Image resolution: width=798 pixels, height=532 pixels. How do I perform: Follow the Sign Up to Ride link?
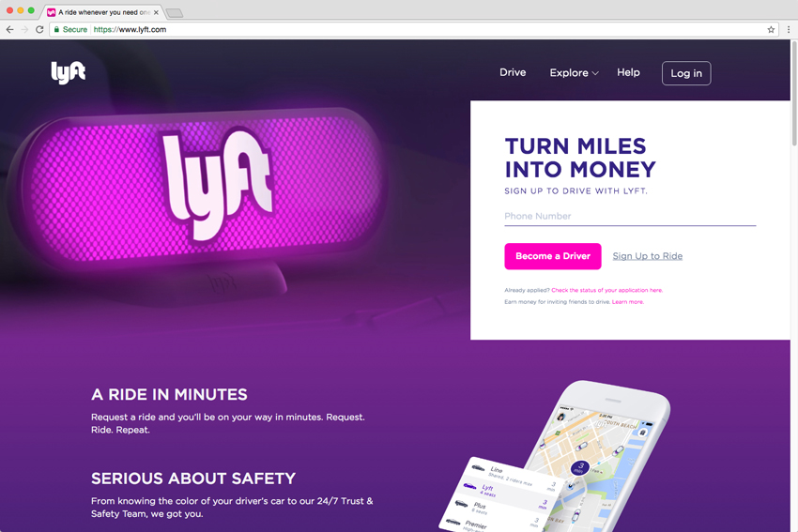(648, 256)
